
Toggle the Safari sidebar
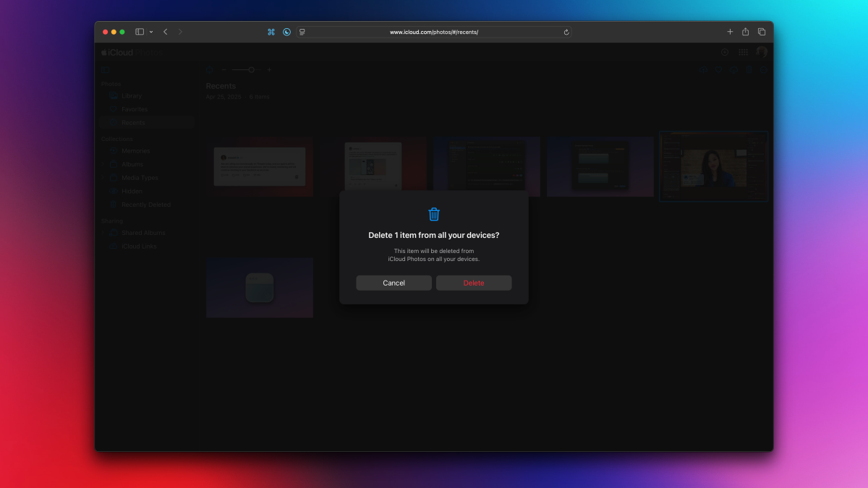click(140, 32)
